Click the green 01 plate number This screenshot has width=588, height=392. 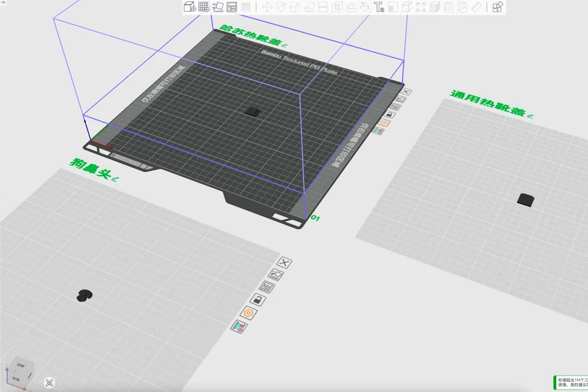pyautogui.click(x=315, y=218)
